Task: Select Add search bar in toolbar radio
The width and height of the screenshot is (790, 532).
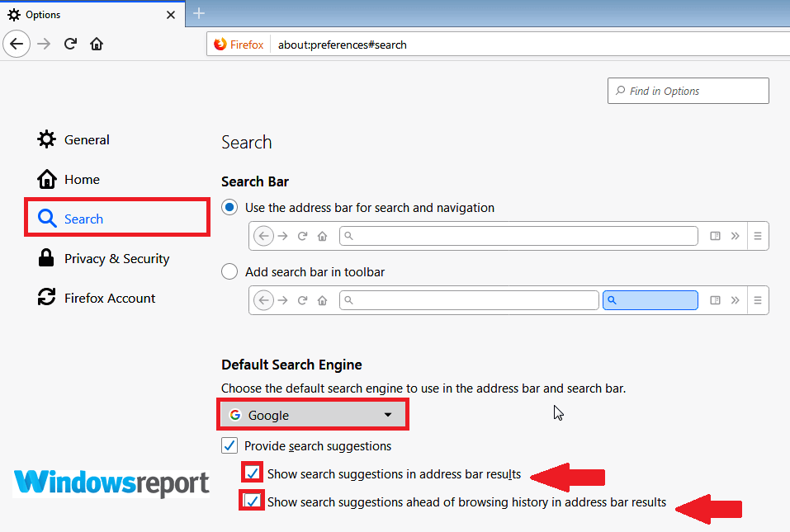Action: (x=229, y=272)
